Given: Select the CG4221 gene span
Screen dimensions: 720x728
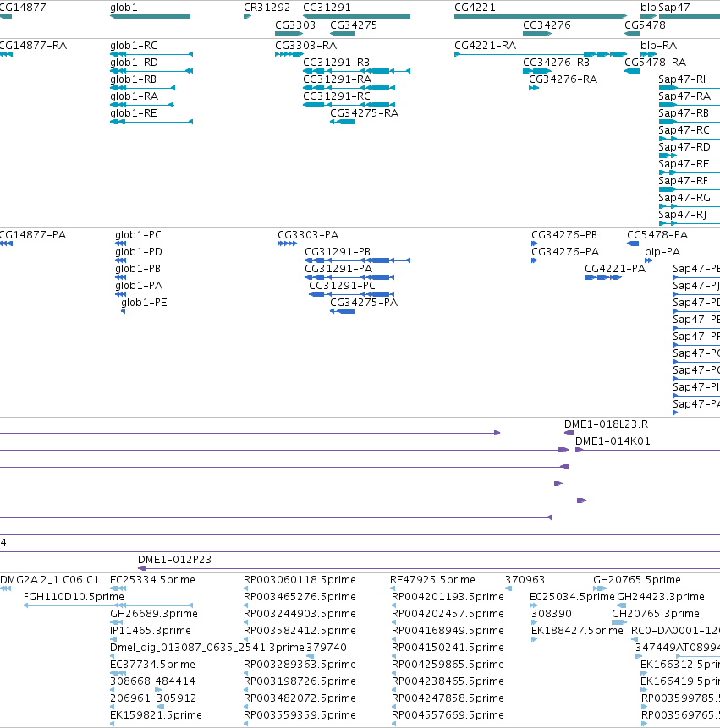Looking at the screenshot, I should (541, 16).
